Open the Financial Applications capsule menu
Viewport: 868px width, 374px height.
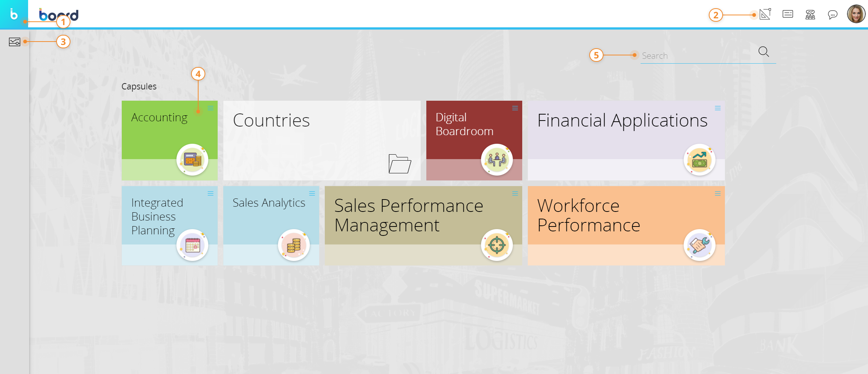point(718,108)
